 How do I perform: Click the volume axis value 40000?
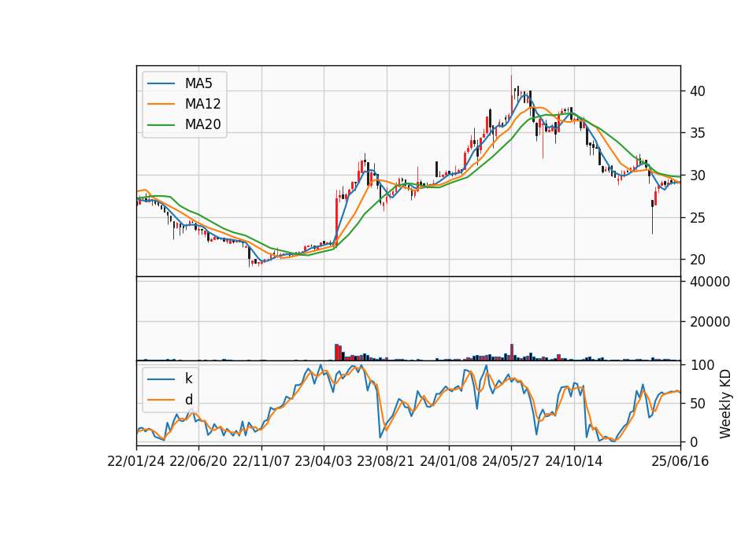click(x=710, y=282)
